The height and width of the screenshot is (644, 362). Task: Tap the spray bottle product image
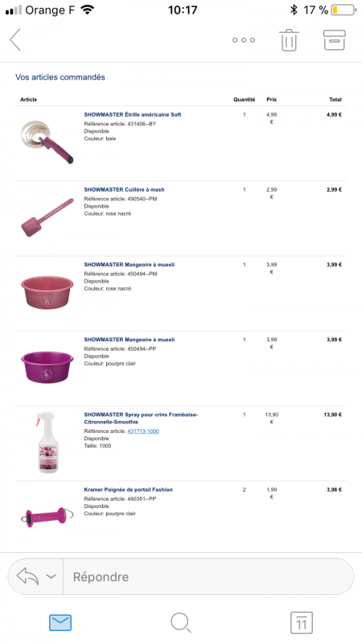pyautogui.click(x=47, y=443)
